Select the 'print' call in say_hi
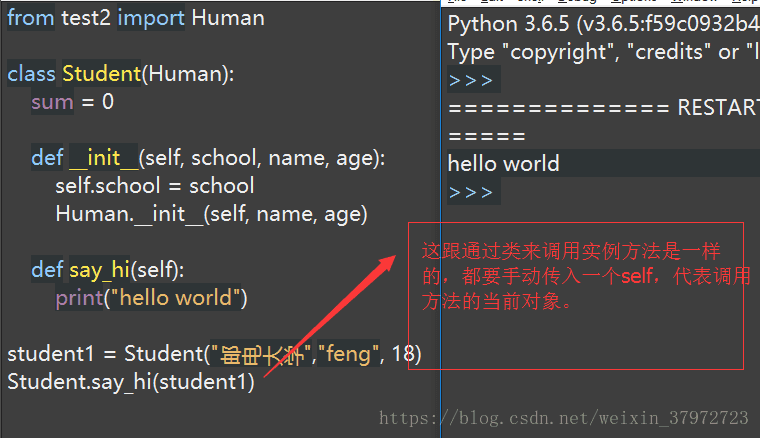Screen dimensions: 760x438 [79, 298]
